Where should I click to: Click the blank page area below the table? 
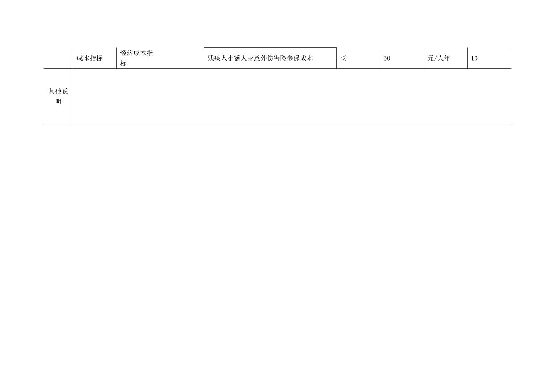pos(277,255)
